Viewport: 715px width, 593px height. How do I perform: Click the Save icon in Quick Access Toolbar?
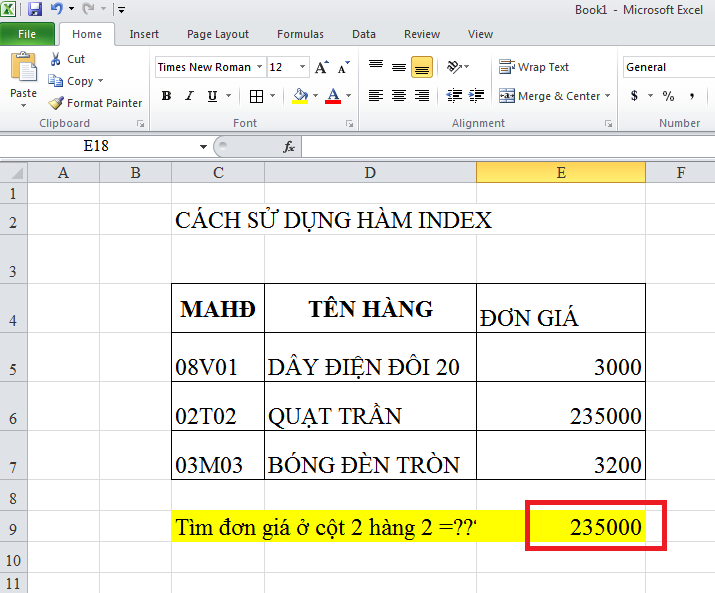(x=35, y=9)
